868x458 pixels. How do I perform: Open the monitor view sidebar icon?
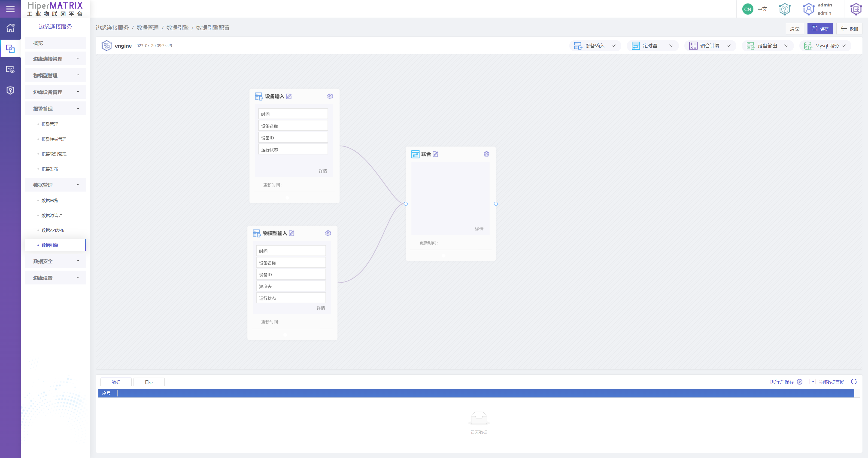pyautogui.click(x=10, y=69)
